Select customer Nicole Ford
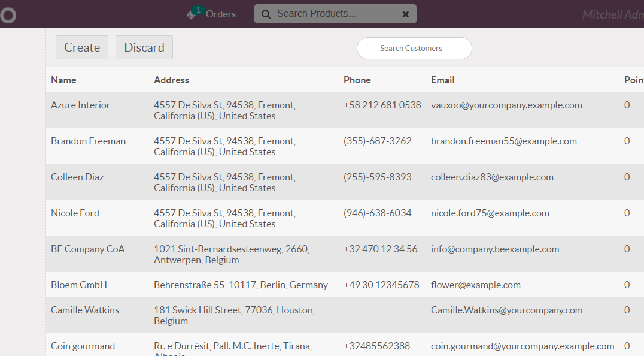Viewport: 644px width, 356px height. (75, 213)
